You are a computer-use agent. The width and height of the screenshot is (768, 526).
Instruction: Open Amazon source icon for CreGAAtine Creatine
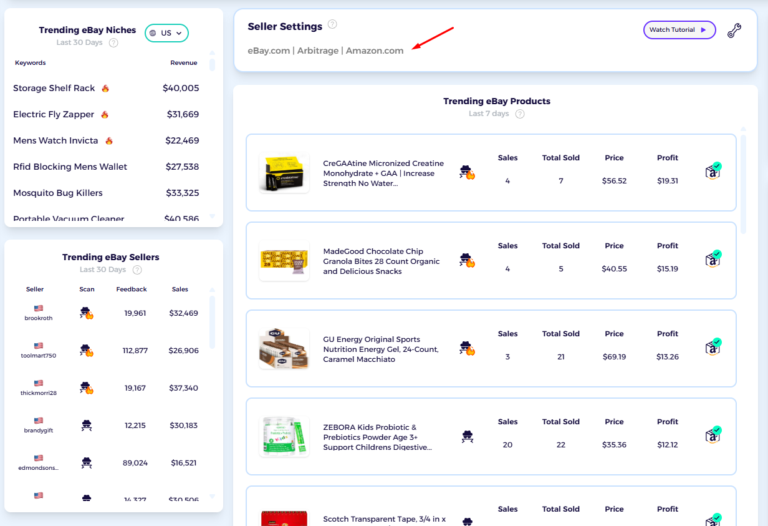click(713, 171)
